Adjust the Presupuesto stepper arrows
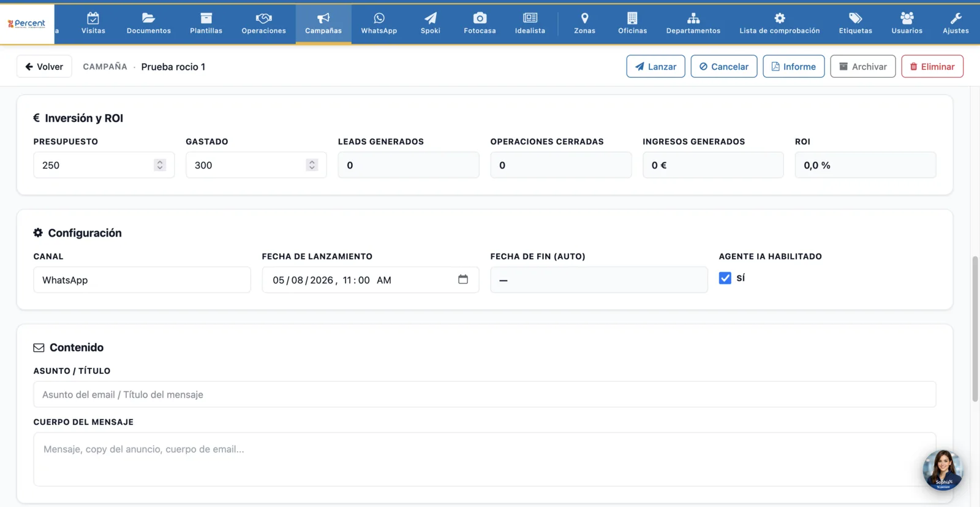 coord(160,165)
